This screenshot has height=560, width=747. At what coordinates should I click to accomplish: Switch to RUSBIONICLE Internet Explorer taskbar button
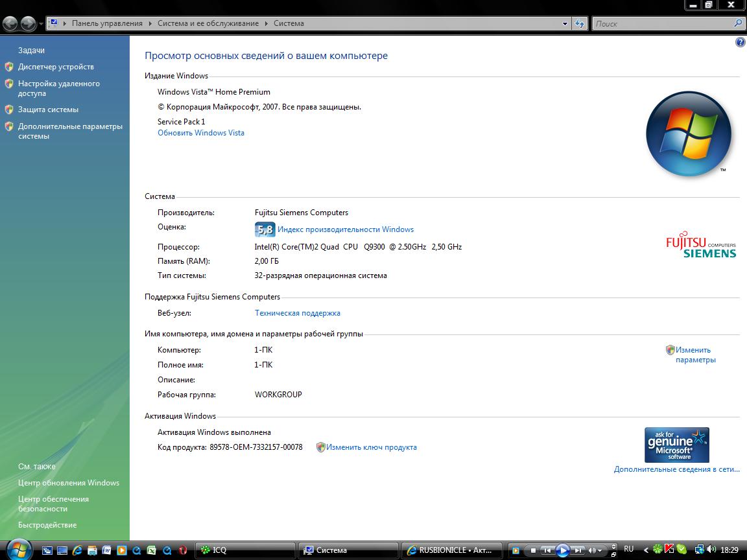point(451,550)
